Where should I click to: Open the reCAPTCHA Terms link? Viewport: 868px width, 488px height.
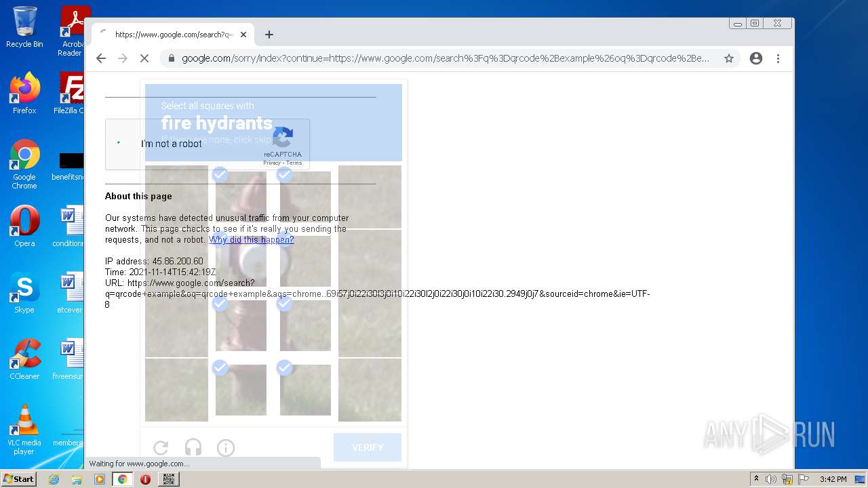click(294, 163)
